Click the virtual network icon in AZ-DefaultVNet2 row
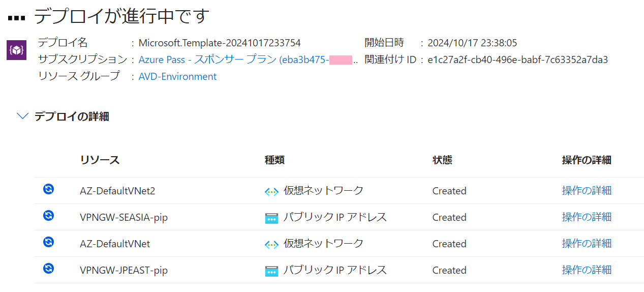 [271, 192]
